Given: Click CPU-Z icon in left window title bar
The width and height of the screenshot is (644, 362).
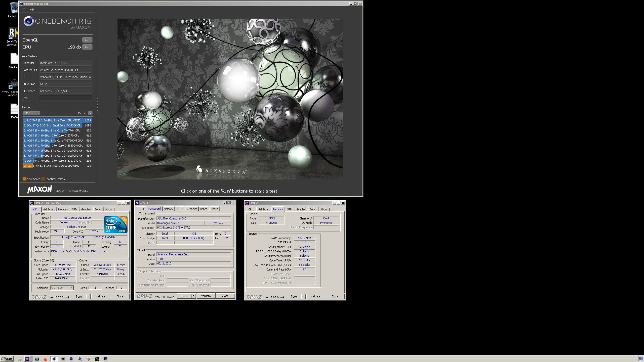Looking at the screenshot, I should (32, 203).
